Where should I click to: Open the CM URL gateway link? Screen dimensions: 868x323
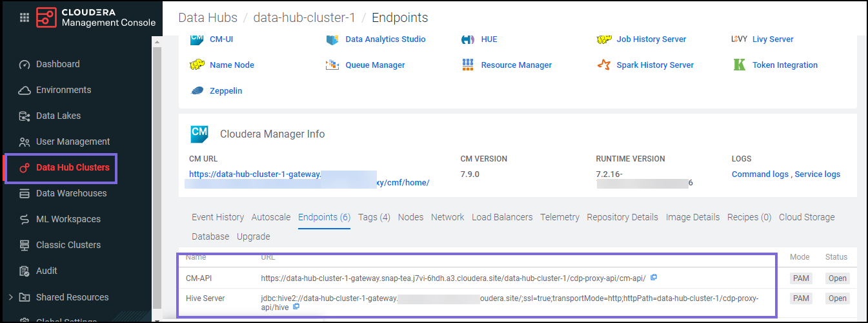tap(255, 174)
